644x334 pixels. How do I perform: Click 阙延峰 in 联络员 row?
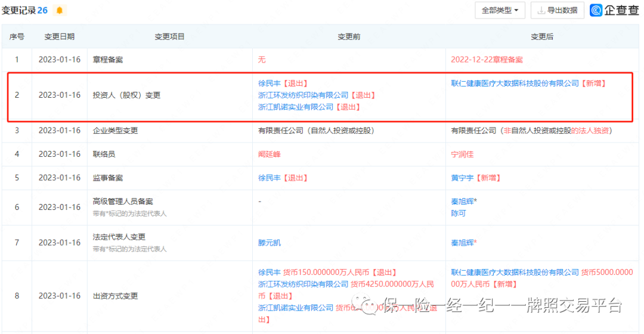pos(270,154)
